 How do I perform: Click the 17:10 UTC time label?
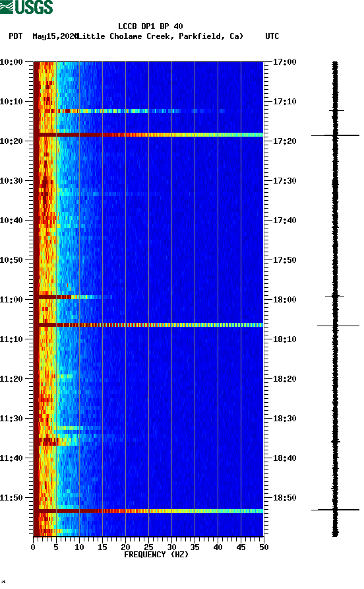pos(284,102)
